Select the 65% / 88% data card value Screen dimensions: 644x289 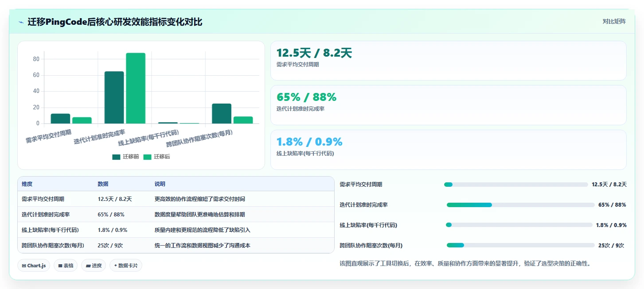tap(307, 97)
